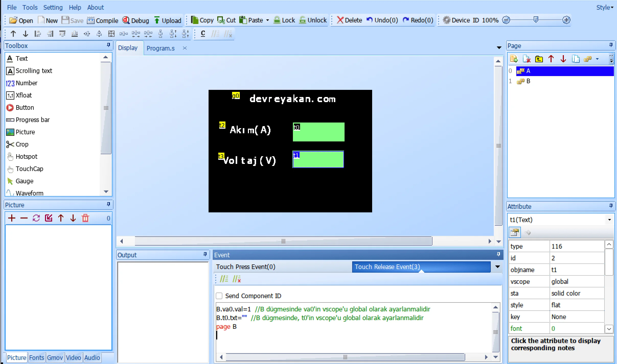This screenshot has height=364, width=617.
Task: Click the add page icon in Page panel
Action: (x=514, y=59)
